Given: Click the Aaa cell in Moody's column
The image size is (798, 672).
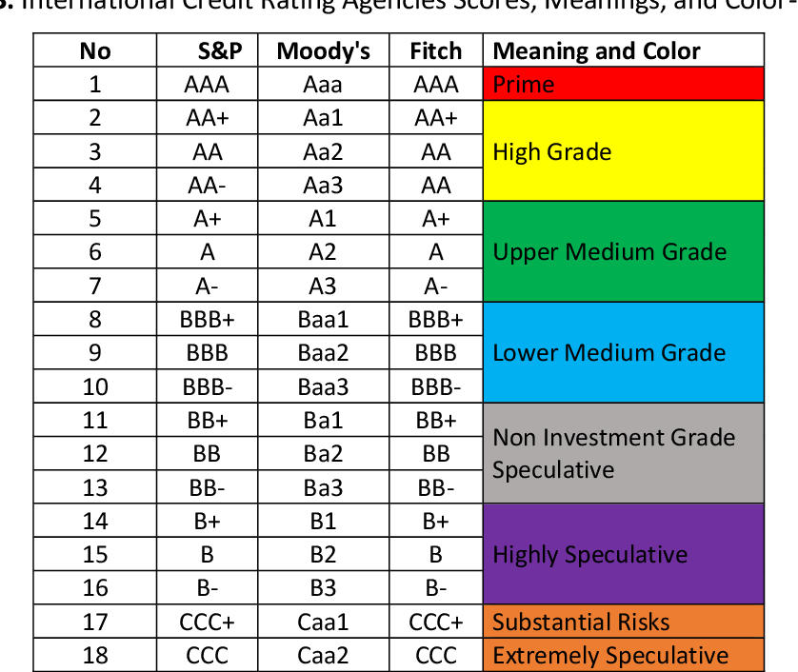Looking at the screenshot, I should pos(324,85).
